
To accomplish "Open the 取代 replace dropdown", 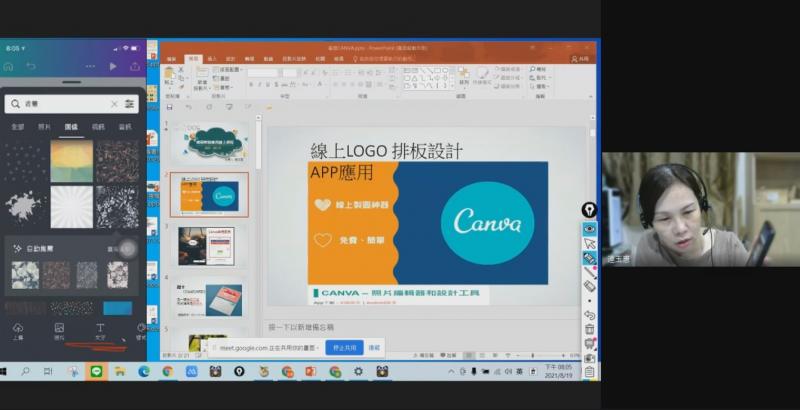I will (539, 78).
